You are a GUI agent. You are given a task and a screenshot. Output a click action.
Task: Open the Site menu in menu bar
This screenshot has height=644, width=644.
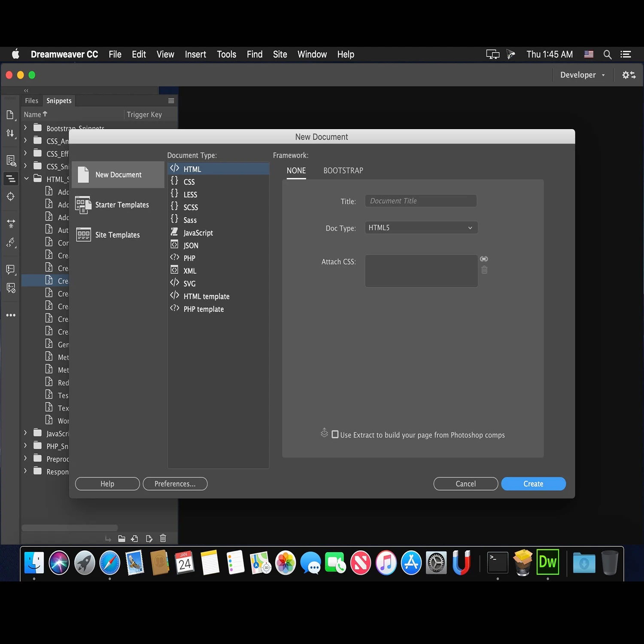click(x=280, y=55)
